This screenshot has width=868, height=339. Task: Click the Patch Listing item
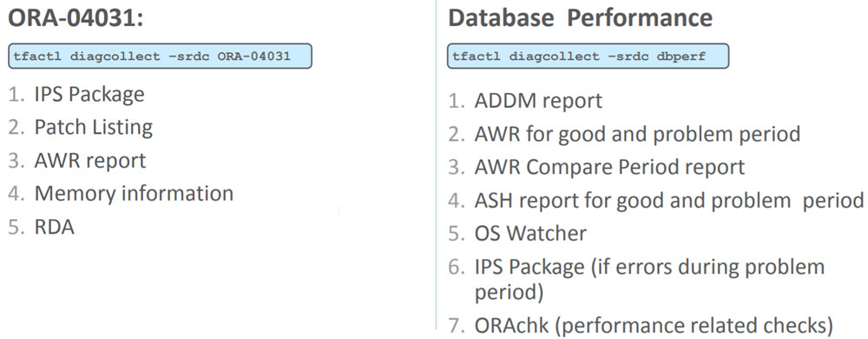click(94, 128)
